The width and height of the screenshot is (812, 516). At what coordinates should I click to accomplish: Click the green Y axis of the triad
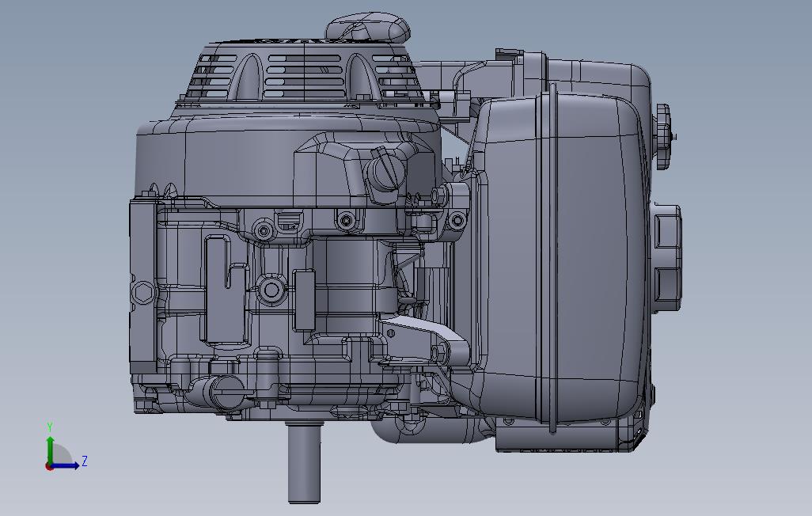[x=50, y=450]
